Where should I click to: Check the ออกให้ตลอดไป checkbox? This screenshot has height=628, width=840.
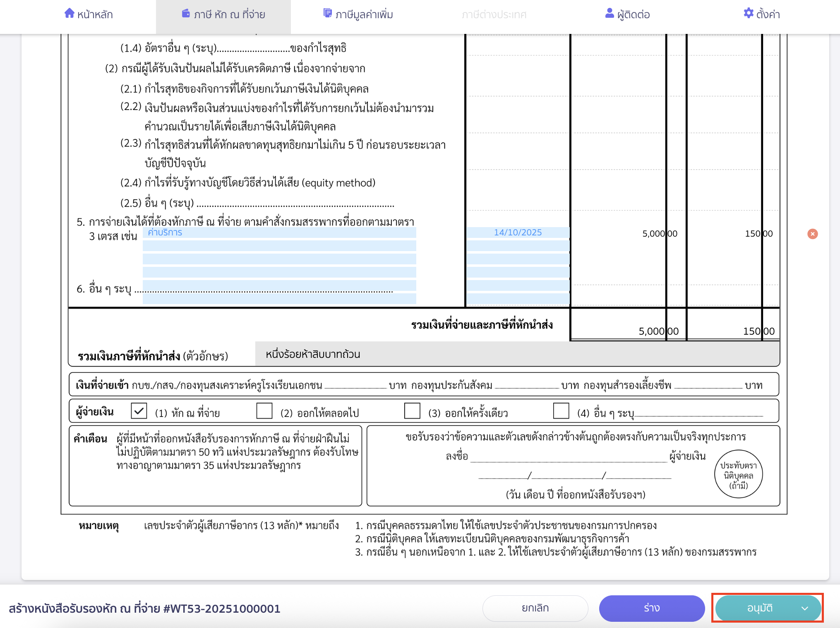click(x=264, y=411)
